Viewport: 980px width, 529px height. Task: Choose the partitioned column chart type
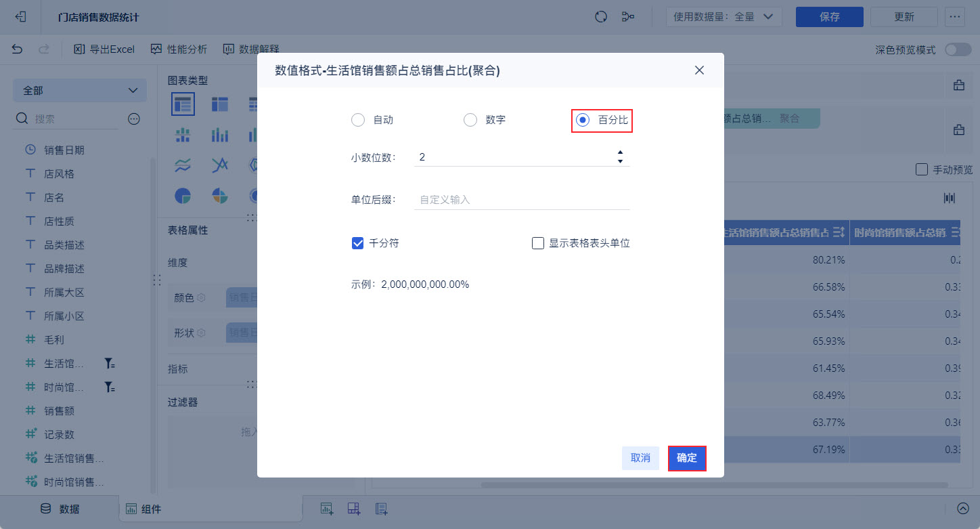tap(183, 135)
